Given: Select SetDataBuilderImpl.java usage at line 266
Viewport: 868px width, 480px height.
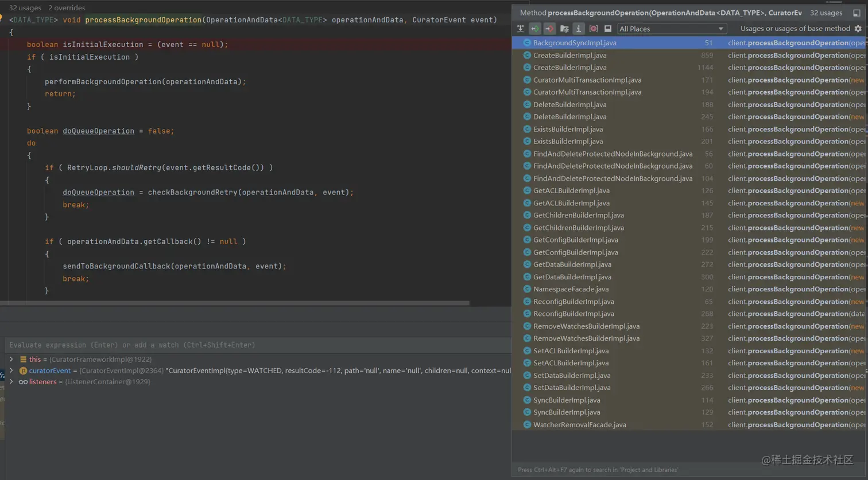Looking at the screenshot, I should [x=689, y=388].
